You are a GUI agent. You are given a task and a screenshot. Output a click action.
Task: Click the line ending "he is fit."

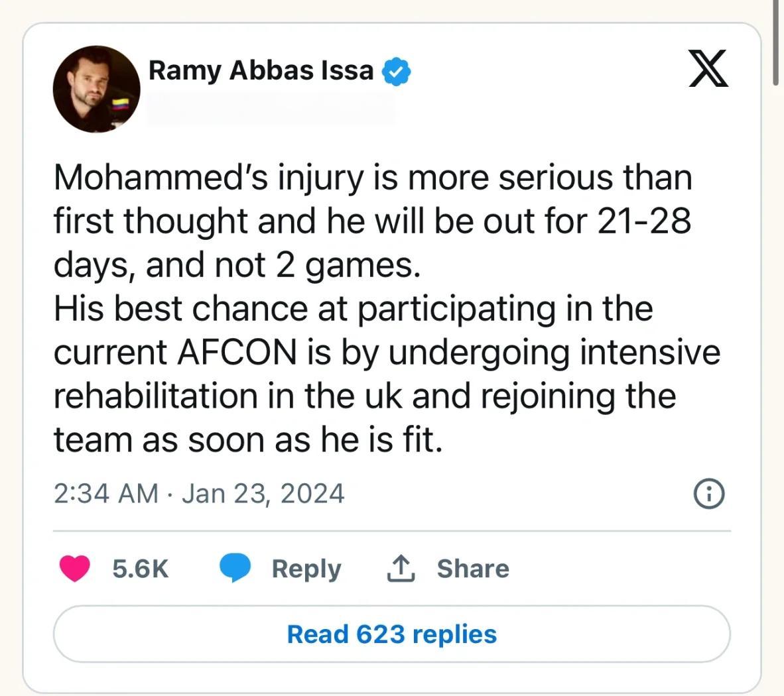pyautogui.click(x=247, y=439)
